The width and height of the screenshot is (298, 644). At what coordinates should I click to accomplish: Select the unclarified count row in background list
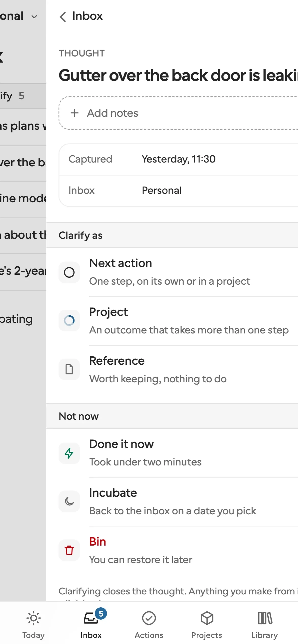(23, 96)
